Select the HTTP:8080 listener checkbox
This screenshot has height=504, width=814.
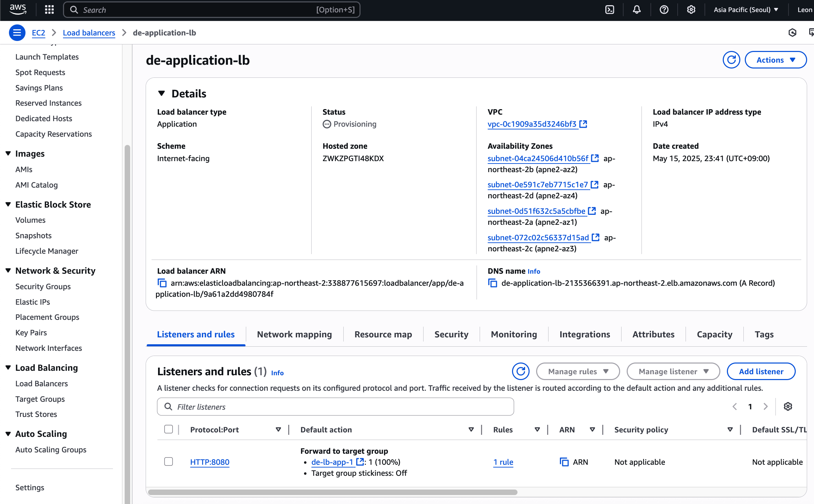168,462
